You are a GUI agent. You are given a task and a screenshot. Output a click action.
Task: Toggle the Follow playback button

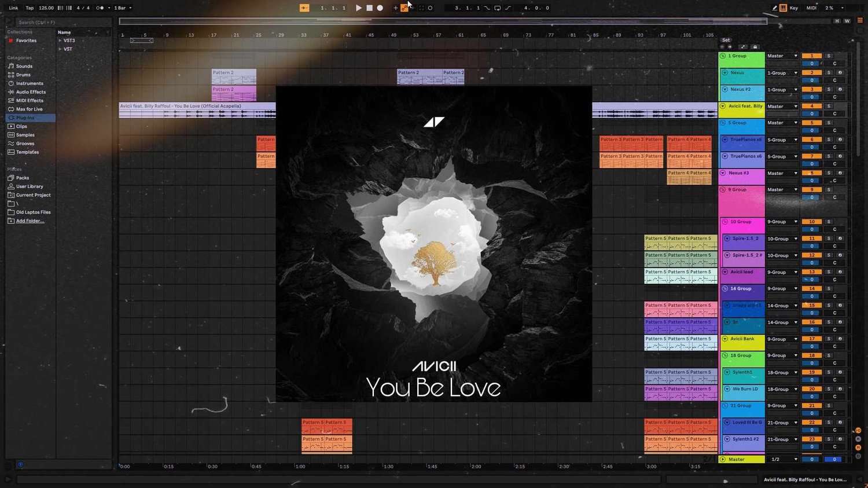point(304,8)
